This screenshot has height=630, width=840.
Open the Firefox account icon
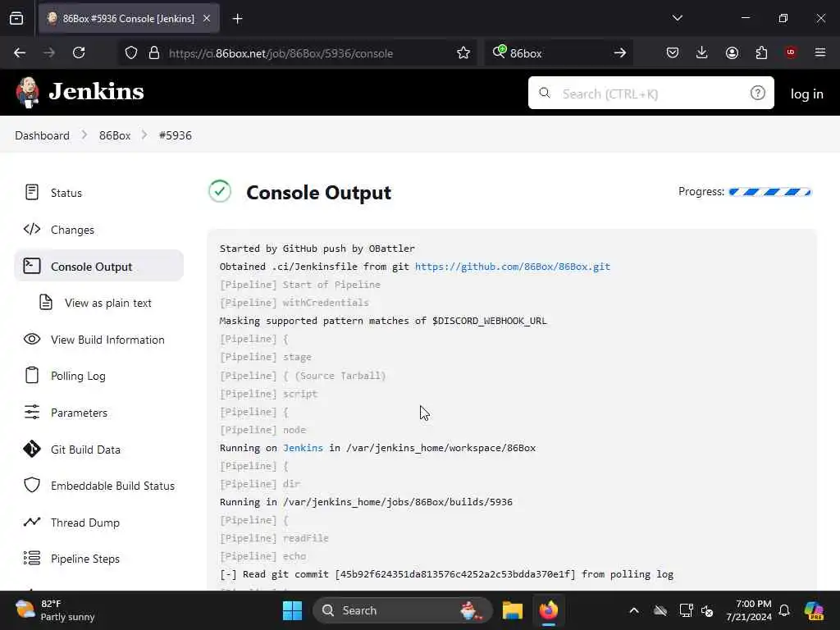click(x=732, y=52)
